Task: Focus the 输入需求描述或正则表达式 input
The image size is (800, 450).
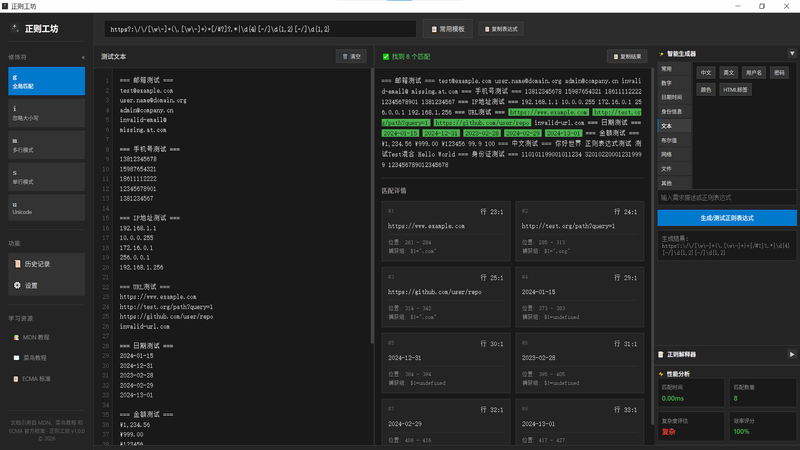Action: [x=727, y=197]
